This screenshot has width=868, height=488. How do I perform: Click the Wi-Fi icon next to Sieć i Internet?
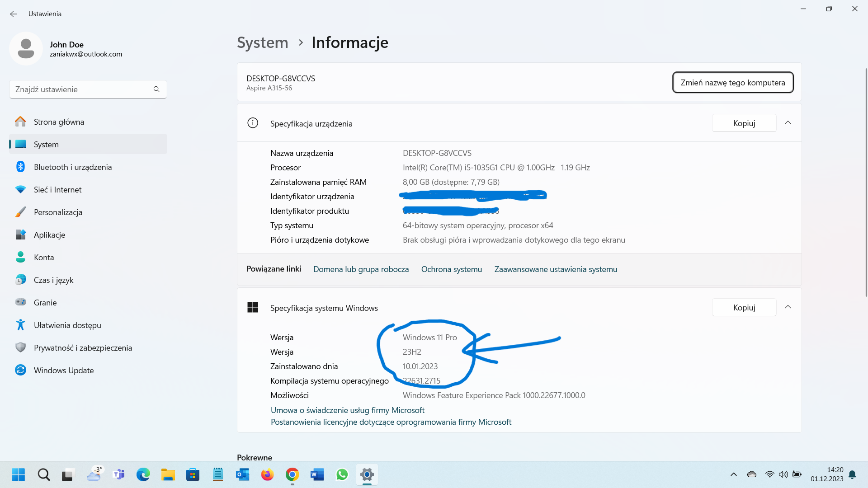pos(20,189)
